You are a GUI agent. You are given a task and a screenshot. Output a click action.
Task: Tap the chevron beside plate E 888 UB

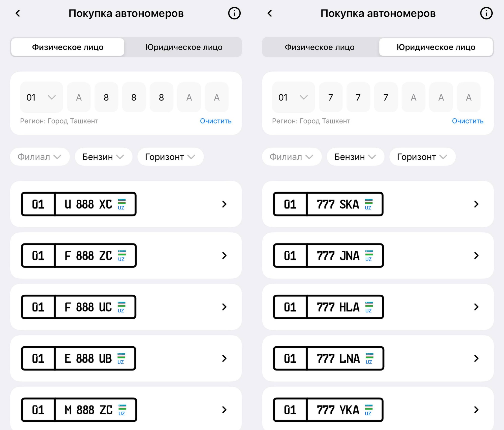[224, 358]
